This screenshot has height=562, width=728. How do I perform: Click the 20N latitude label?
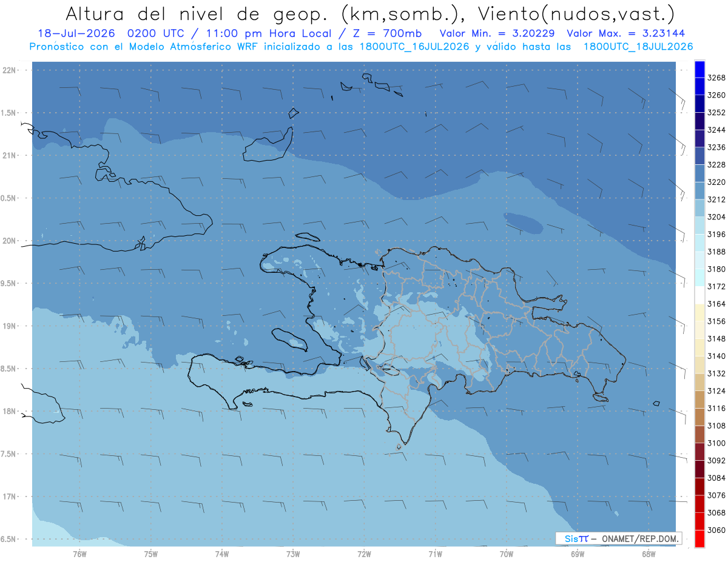[x=8, y=241]
